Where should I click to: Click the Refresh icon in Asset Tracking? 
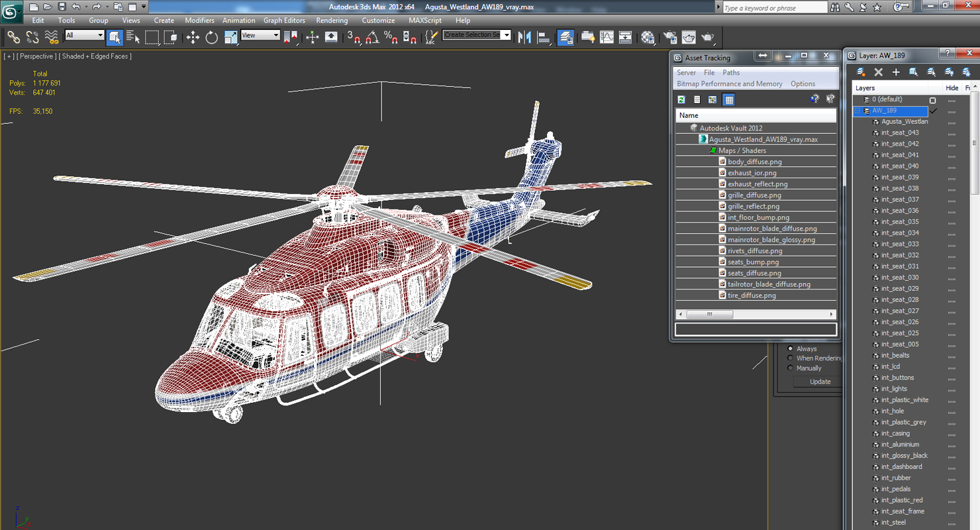(x=681, y=99)
